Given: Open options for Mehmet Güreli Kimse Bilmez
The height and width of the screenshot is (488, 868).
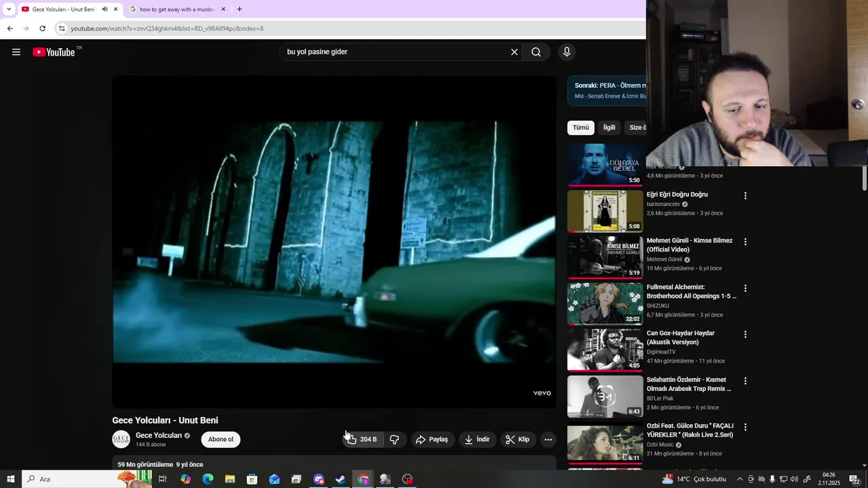Looking at the screenshot, I should tap(745, 242).
